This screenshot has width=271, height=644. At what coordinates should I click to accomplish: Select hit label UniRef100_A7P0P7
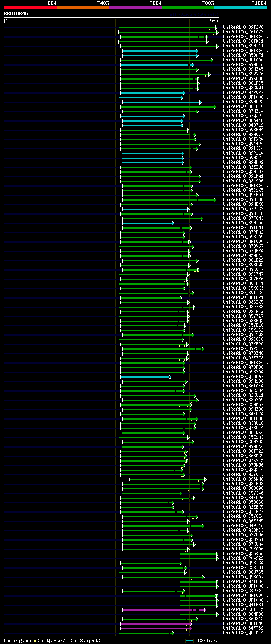[243, 92]
